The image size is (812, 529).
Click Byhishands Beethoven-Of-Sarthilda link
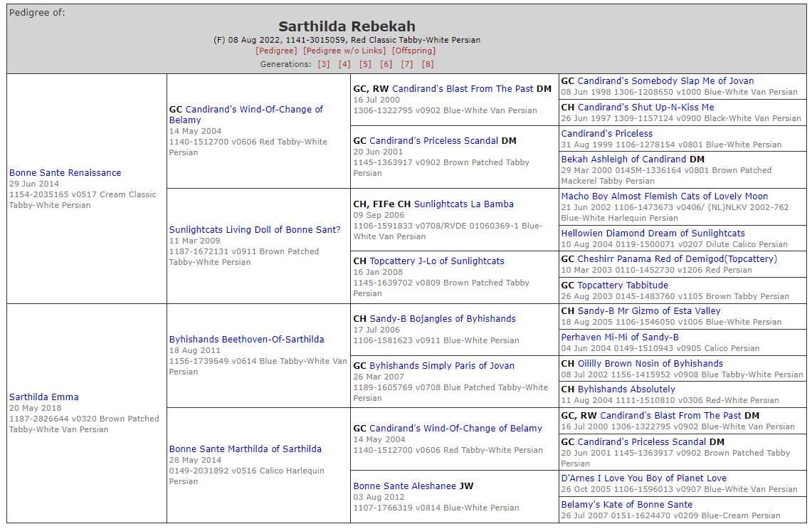coord(246,339)
